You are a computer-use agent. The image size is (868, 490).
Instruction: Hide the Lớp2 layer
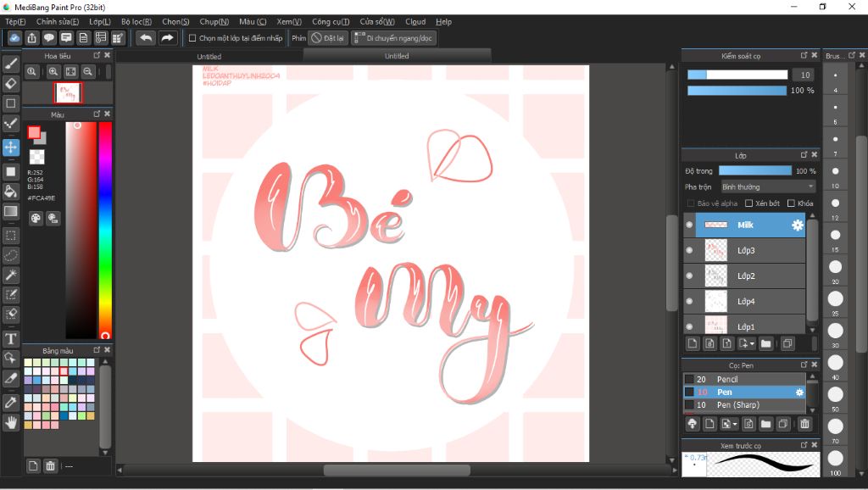(689, 276)
